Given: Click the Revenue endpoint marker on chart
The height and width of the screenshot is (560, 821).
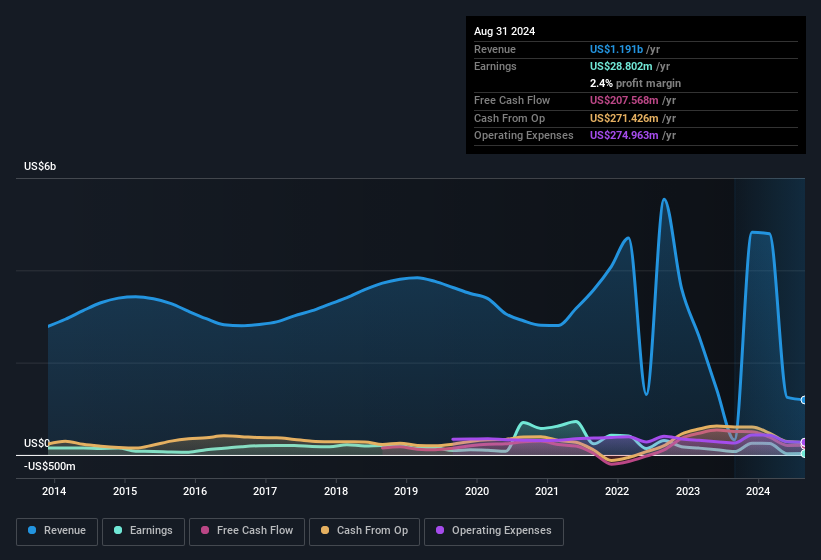Looking at the screenshot, I should point(804,400).
